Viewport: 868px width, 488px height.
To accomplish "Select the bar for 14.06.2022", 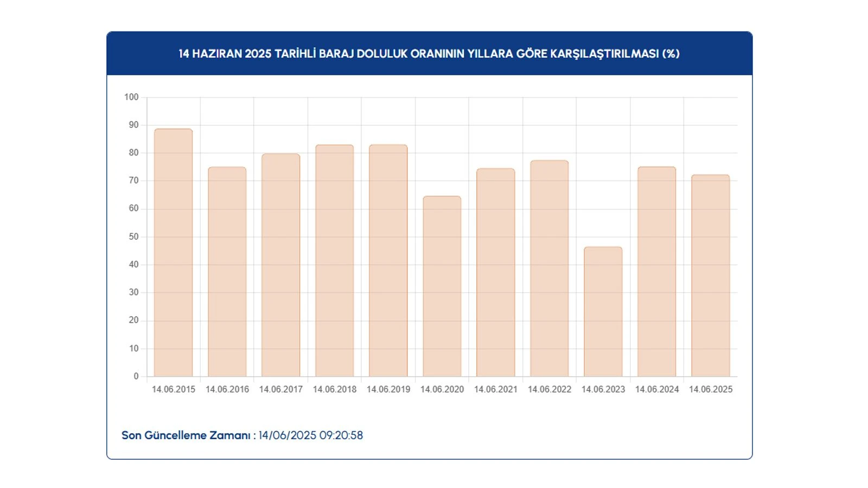I will tap(549, 268).
